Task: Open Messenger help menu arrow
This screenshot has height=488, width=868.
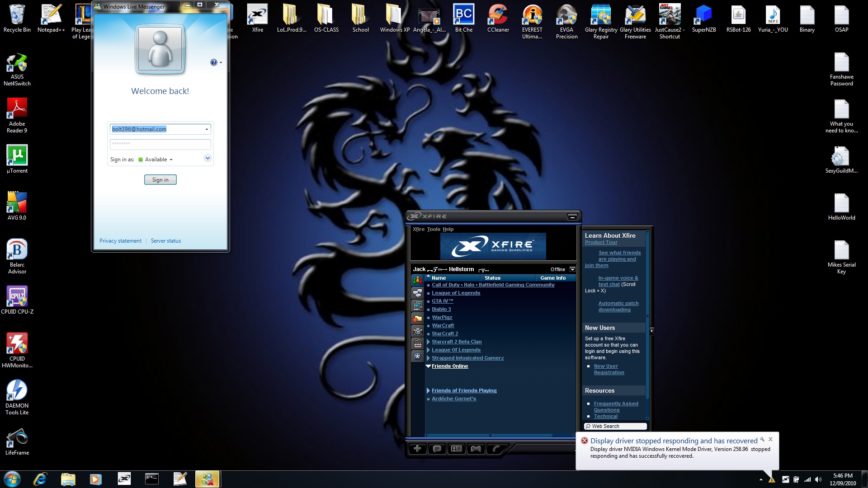Action: tap(221, 63)
